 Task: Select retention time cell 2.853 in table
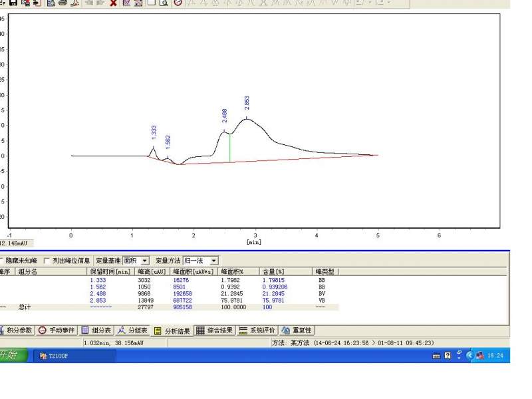98,301
